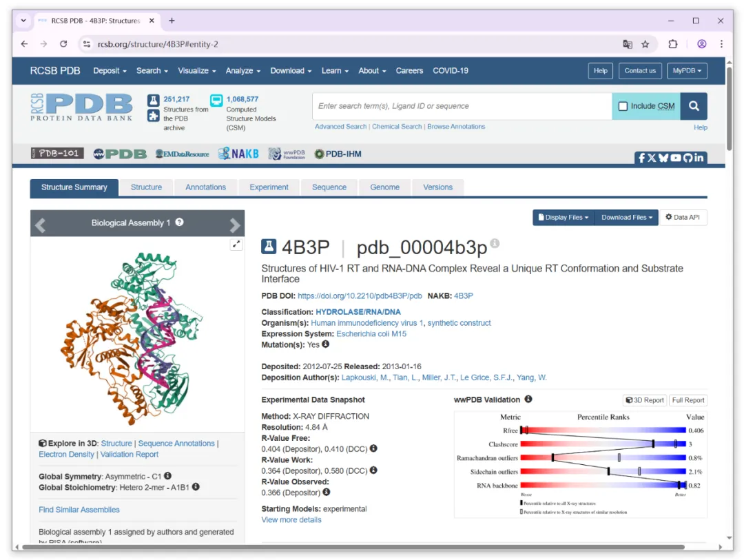The height and width of the screenshot is (560, 744).
Task: Click info icon next to Global Symmetry
Action: (168, 475)
